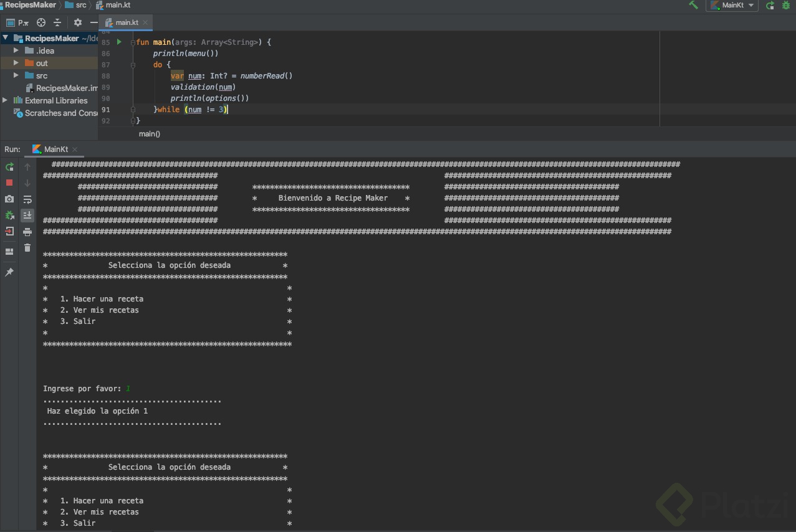Open the MainKt run configuration dropdown
796x532 pixels.
(732, 5)
